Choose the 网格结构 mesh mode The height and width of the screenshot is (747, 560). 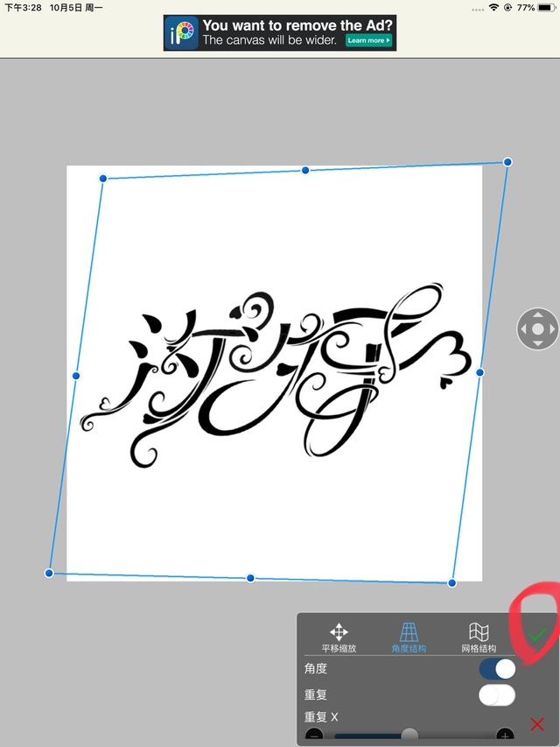pos(479,637)
